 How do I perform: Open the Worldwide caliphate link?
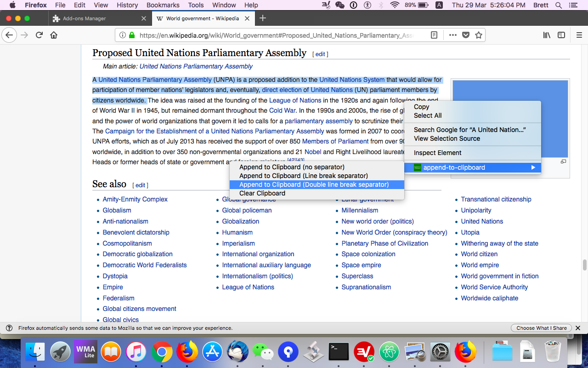click(x=490, y=298)
